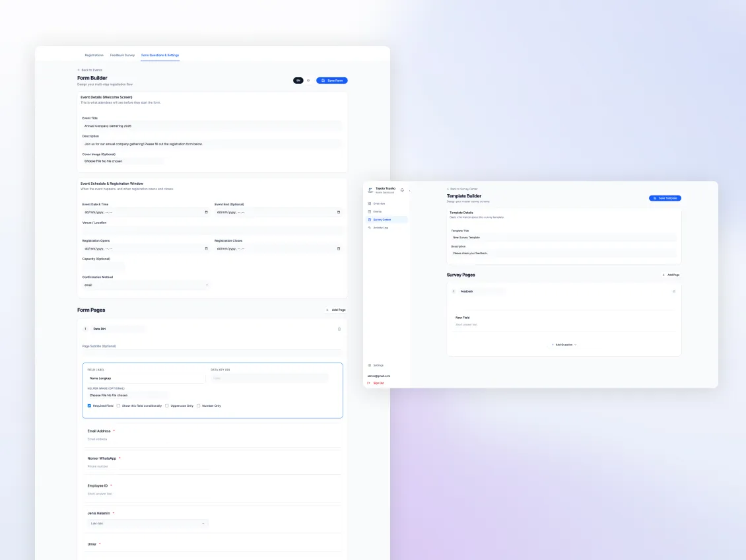Uncheck the Required Field checkbox
746x560 pixels.
coord(89,406)
